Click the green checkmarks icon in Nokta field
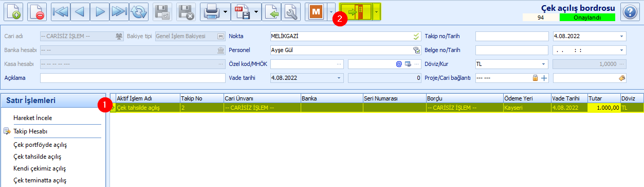The width and height of the screenshot is (644, 187). click(x=416, y=36)
